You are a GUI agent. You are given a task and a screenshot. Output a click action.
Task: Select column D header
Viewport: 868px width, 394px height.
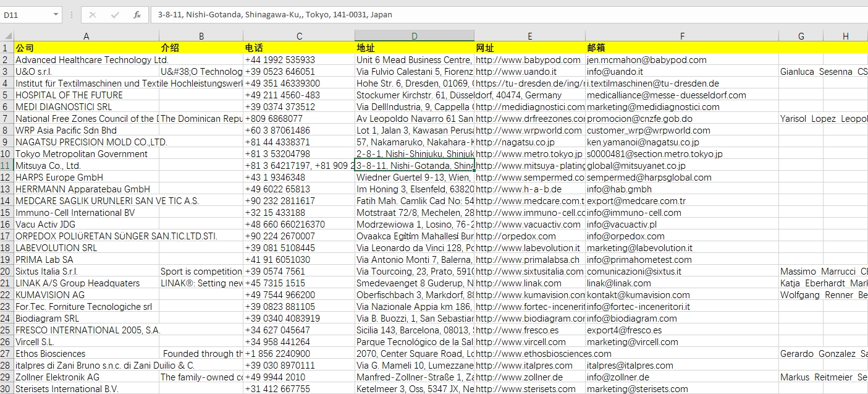pyautogui.click(x=415, y=36)
